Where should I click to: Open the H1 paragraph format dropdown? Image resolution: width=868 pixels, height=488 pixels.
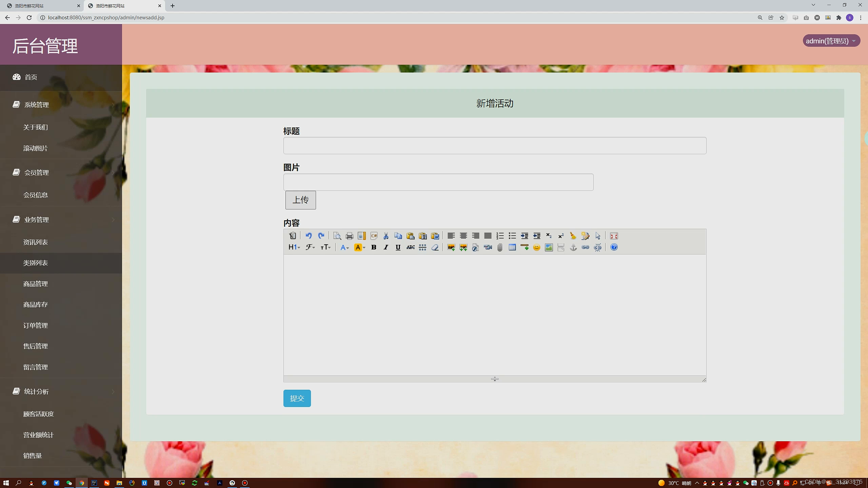tap(294, 247)
